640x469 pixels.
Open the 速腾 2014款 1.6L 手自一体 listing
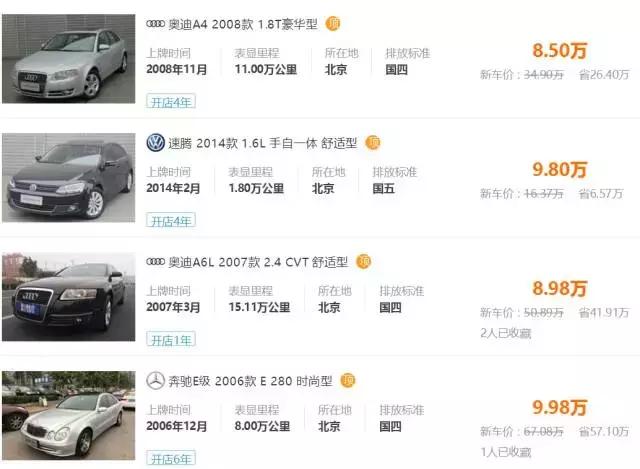point(264,143)
